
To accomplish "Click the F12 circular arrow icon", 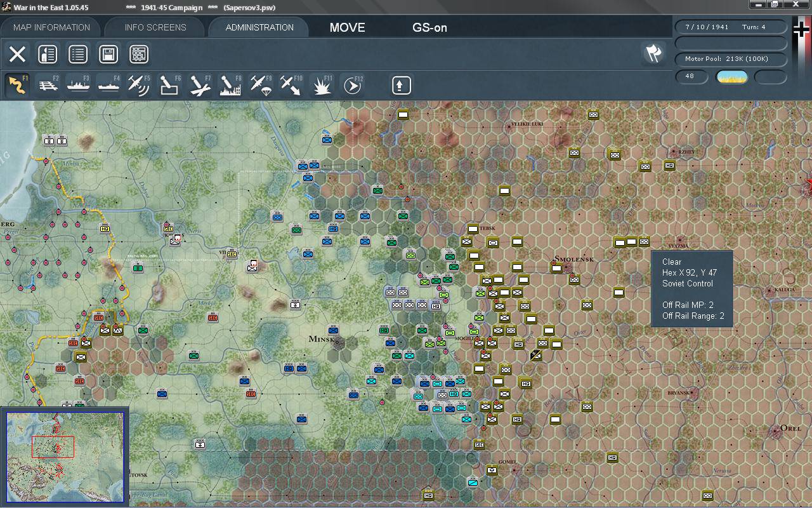I will click(352, 85).
